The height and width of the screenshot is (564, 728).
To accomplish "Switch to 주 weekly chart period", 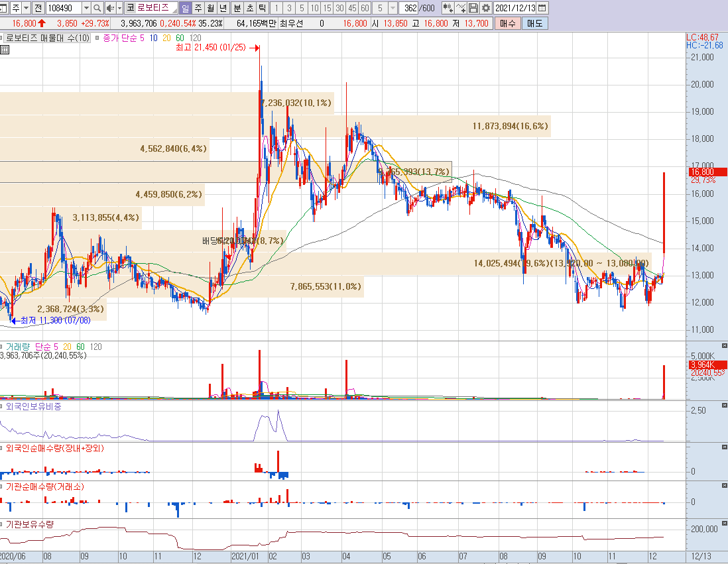I will [198, 8].
